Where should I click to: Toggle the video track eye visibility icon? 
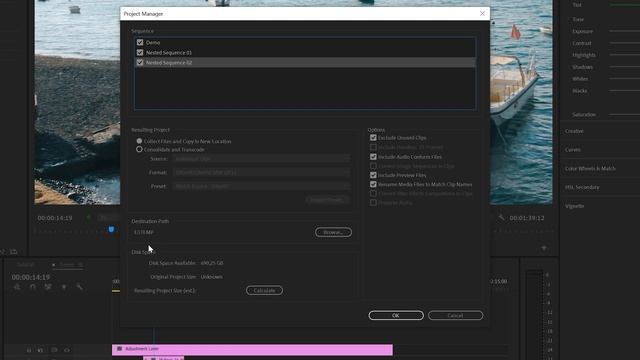click(67, 350)
